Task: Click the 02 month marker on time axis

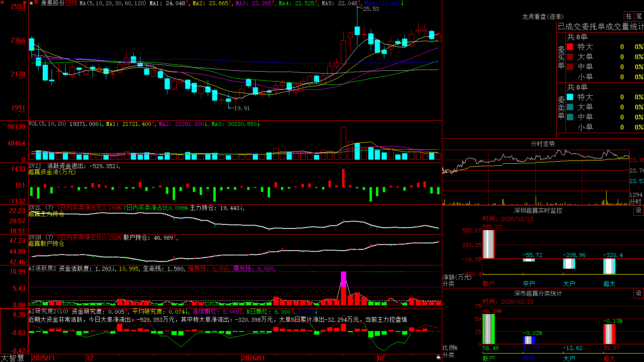Action: (x=381, y=358)
